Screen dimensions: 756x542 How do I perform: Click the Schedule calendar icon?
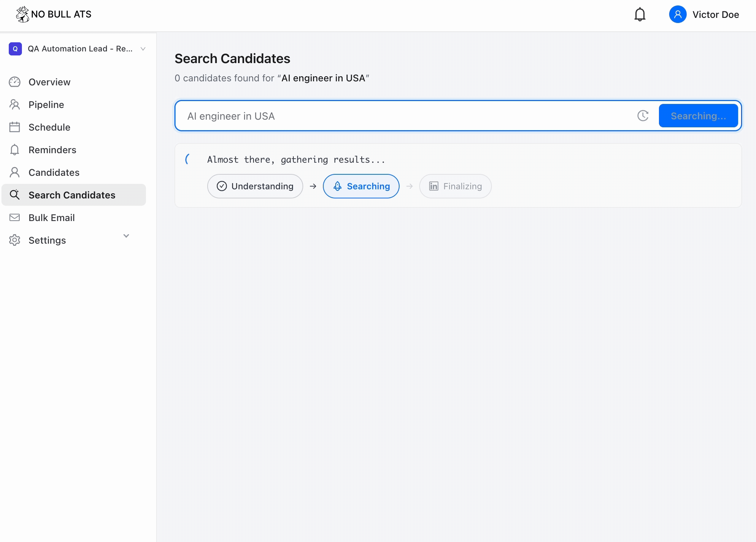point(15,127)
